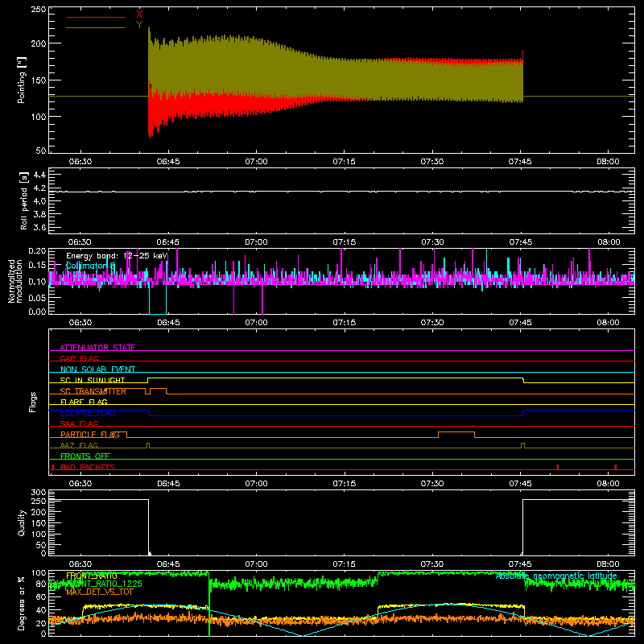Click the 07:15 label under Roll period plot
Image resolution: width=644 pixels, height=644 pixels.
(345, 242)
